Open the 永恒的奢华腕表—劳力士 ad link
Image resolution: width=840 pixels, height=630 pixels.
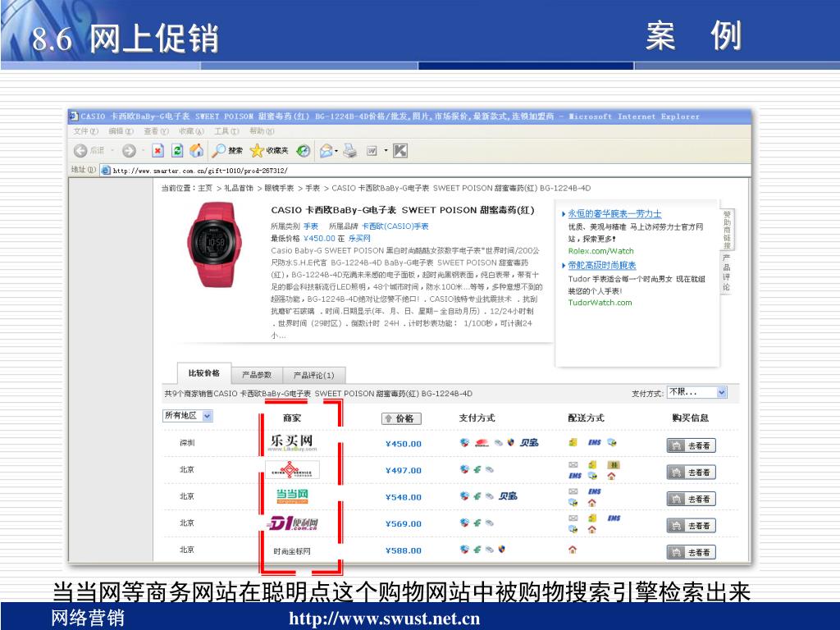point(614,214)
